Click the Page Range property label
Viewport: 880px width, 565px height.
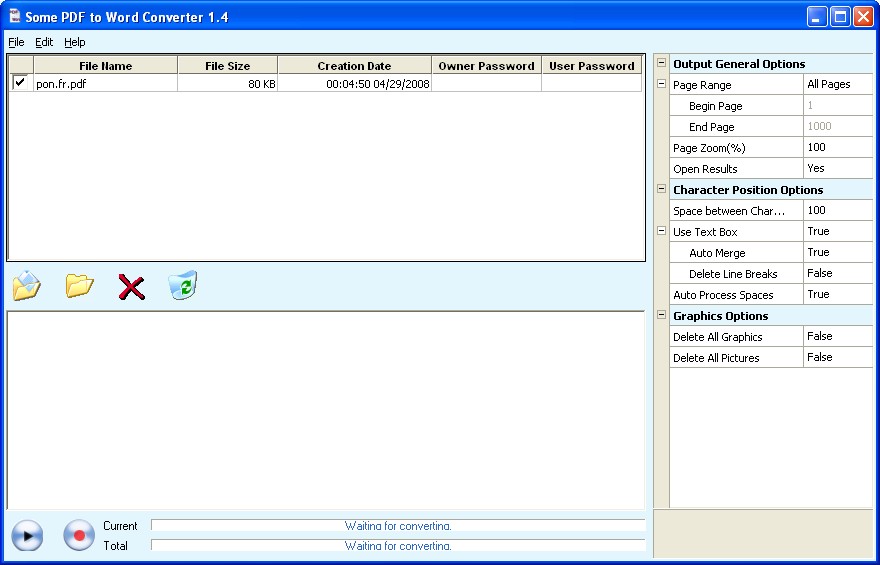(x=702, y=85)
